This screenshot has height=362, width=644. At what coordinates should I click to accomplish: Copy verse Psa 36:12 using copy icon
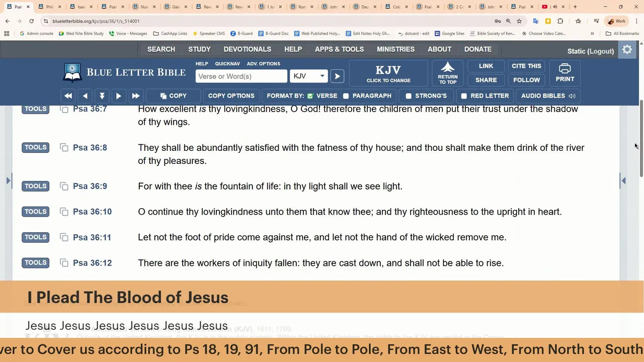tap(64, 263)
